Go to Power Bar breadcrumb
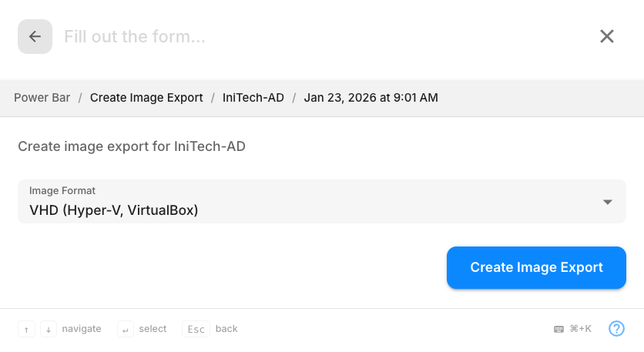 point(42,98)
